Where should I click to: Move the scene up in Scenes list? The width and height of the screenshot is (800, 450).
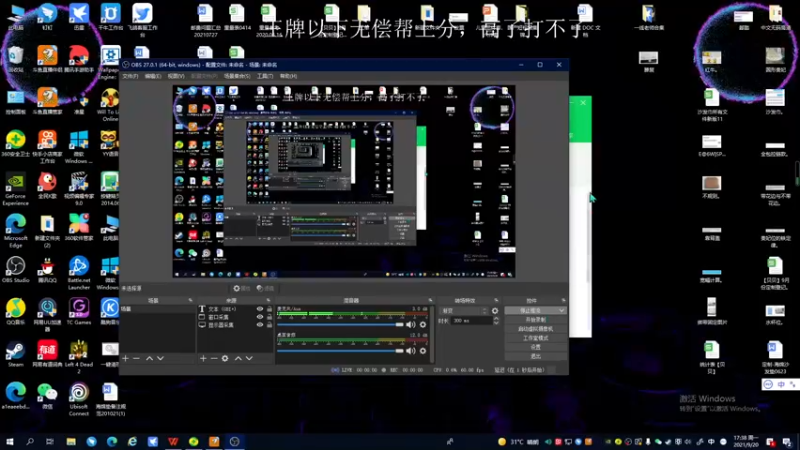pos(149,359)
